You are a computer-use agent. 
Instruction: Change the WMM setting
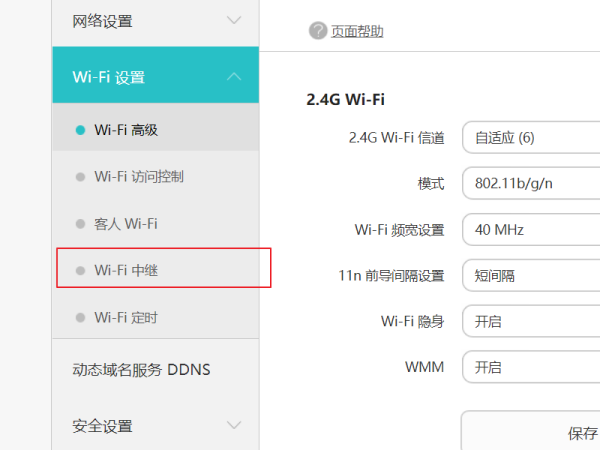(x=531, y=367)
